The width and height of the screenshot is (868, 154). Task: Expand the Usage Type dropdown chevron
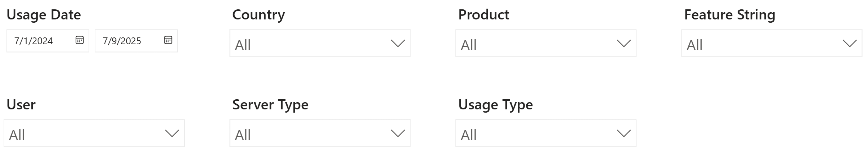pyautogui.click(x=624, y=134)
